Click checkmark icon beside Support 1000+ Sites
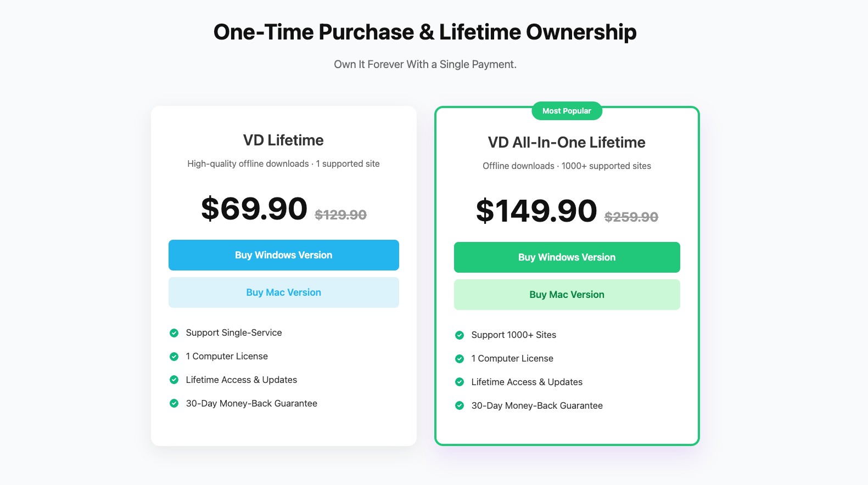Viewport: 868px width, 485px height. (x=460, y=335)
